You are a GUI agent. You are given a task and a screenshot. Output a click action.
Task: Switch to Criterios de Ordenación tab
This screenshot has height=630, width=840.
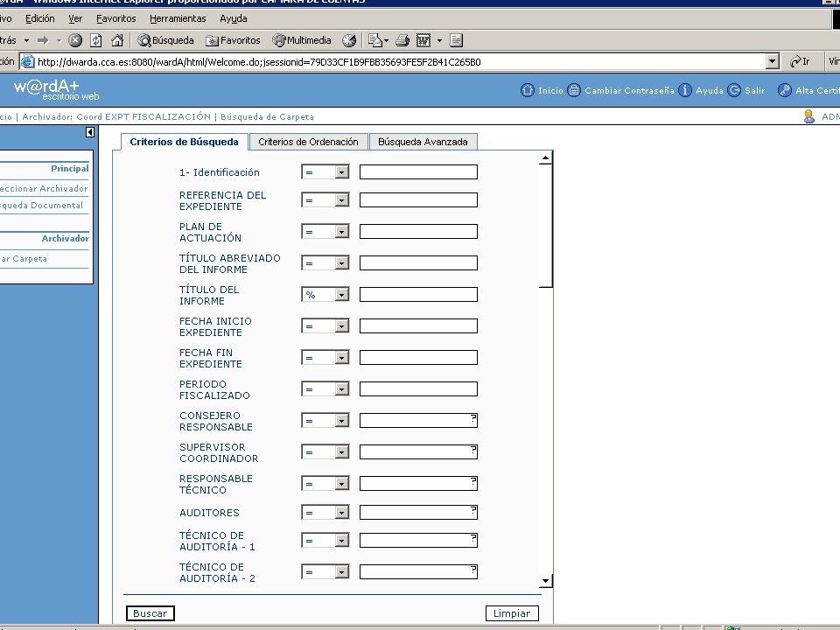pyautogui.click(x=309, y=142)
